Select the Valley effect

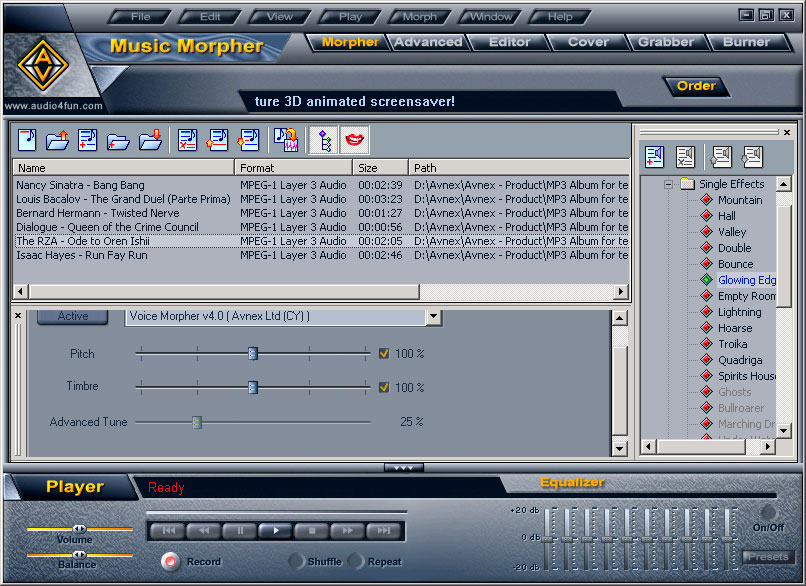click(731, 232)
